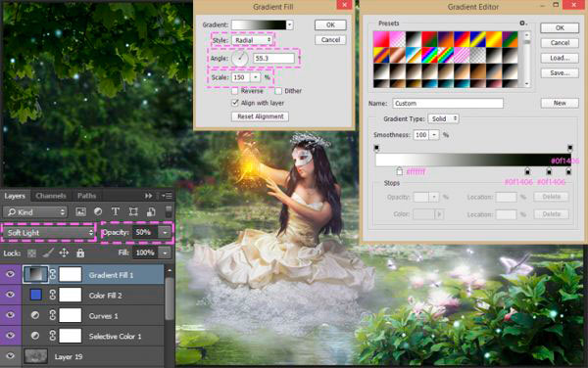Screen dimensions: 588x368
Task: Click the gradient Name field showing Custom
Action: [x=448, y=104]
